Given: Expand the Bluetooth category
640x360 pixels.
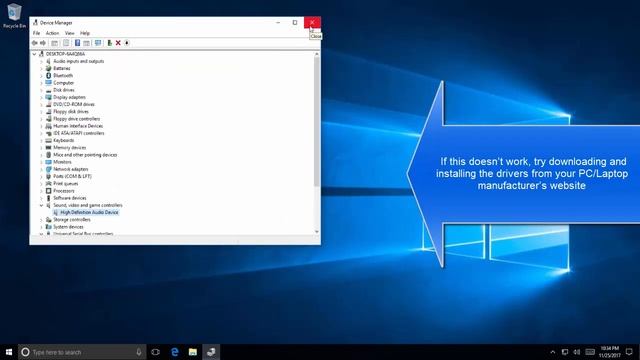Looking at the screenshot, I should pyautogui.click(x=41, y=76).
